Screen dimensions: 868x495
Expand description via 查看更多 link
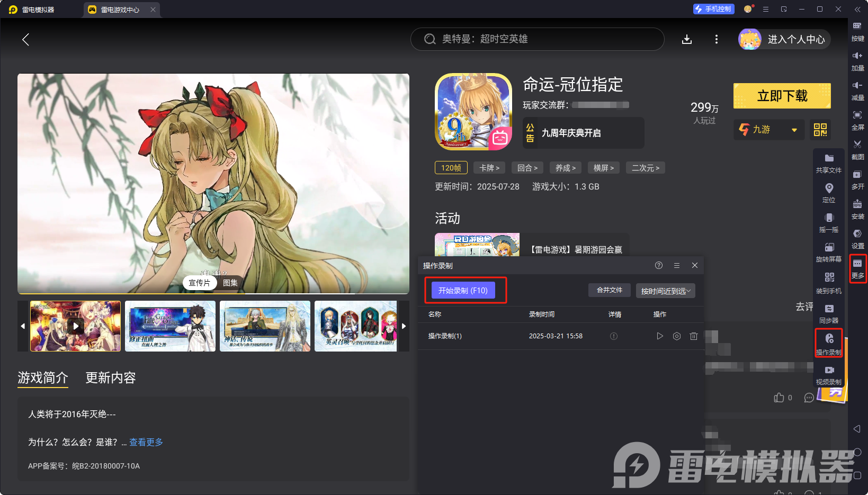click(146, 442)
